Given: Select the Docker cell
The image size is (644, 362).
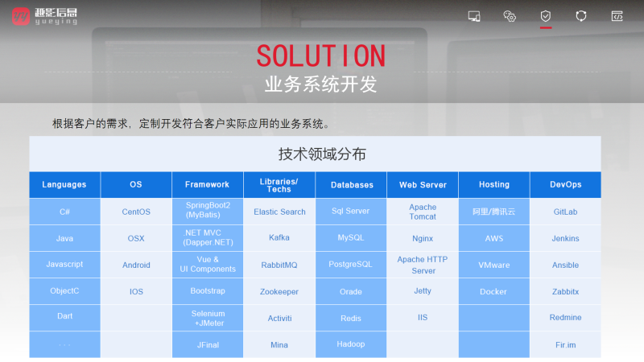Looking at the screenshot, I should (494, 291).
